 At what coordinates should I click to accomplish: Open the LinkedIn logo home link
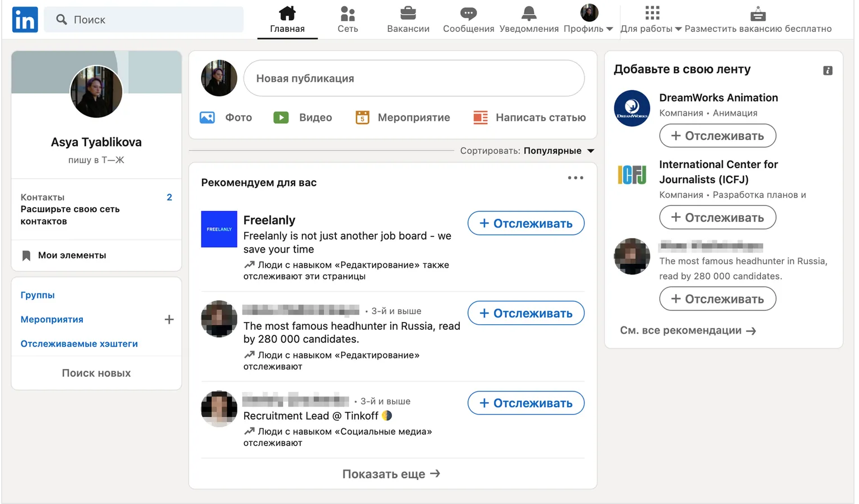[x=25, y=20]
